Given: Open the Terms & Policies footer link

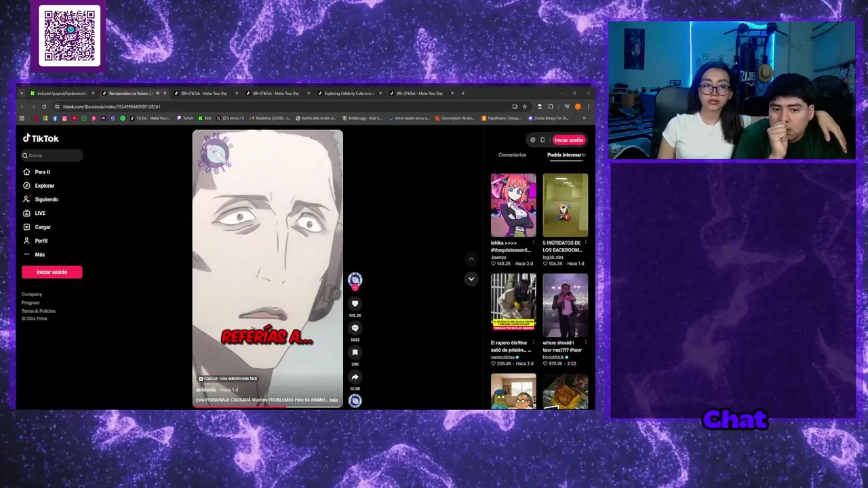Looking at the screenshot, I should [39, 310].
